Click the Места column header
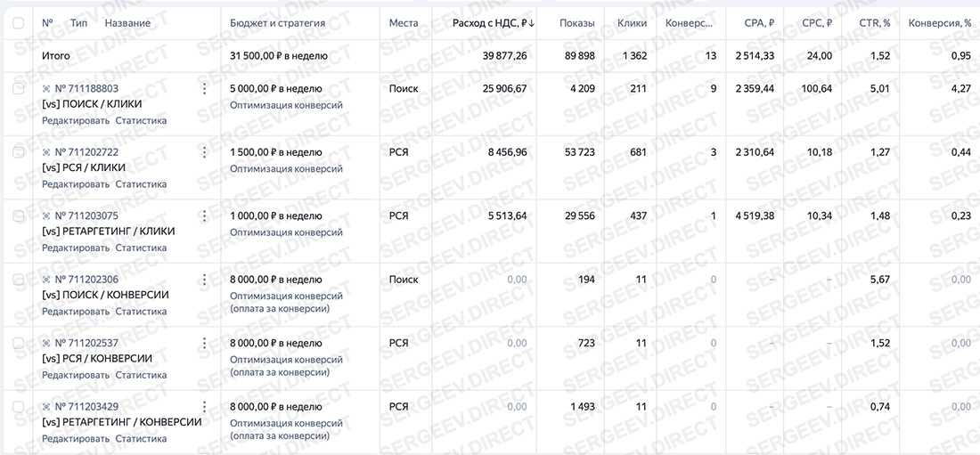 pos(404,23)
